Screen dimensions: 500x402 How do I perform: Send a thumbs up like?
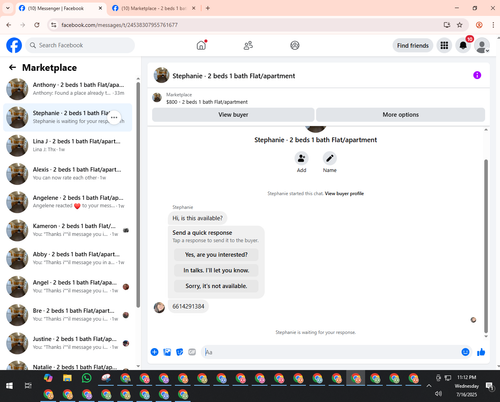pyautogui.click(x=481, y=352)
